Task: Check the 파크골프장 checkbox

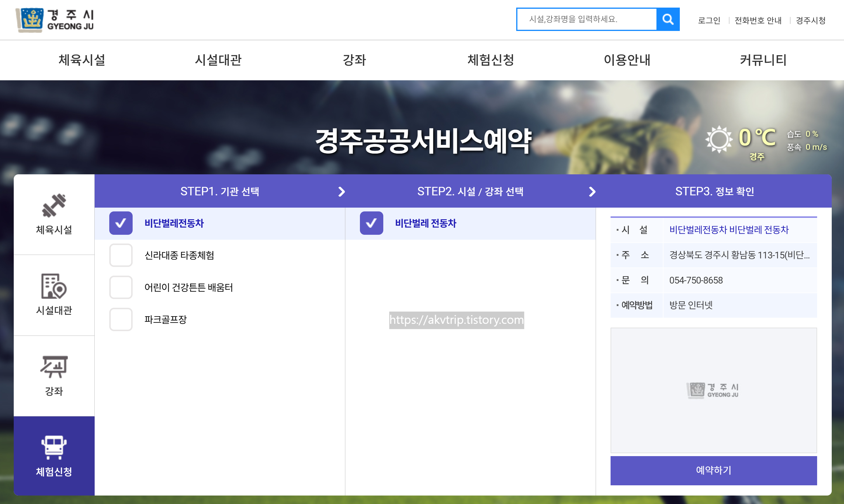Action: [x=121, y=319]
